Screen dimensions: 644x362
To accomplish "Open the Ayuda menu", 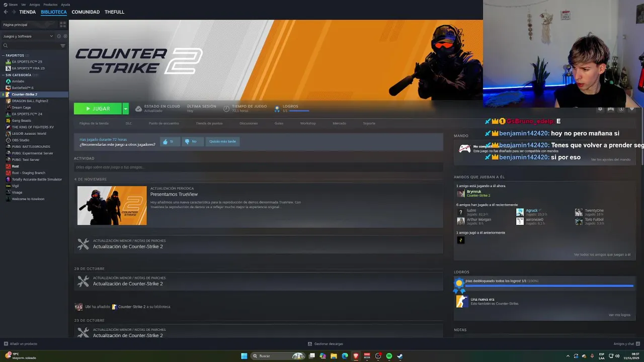I will [x=65, y=5].
